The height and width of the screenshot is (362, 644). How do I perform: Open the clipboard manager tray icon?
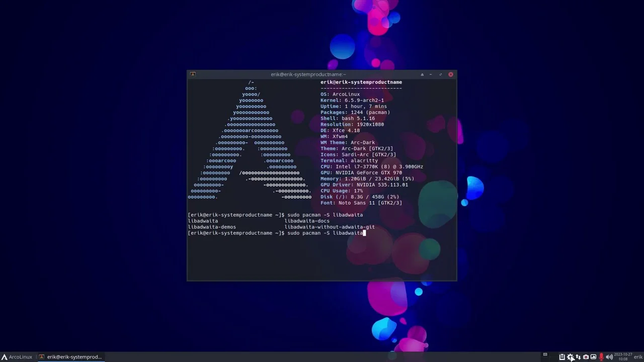pyautogui.click(x=562, y=357)
